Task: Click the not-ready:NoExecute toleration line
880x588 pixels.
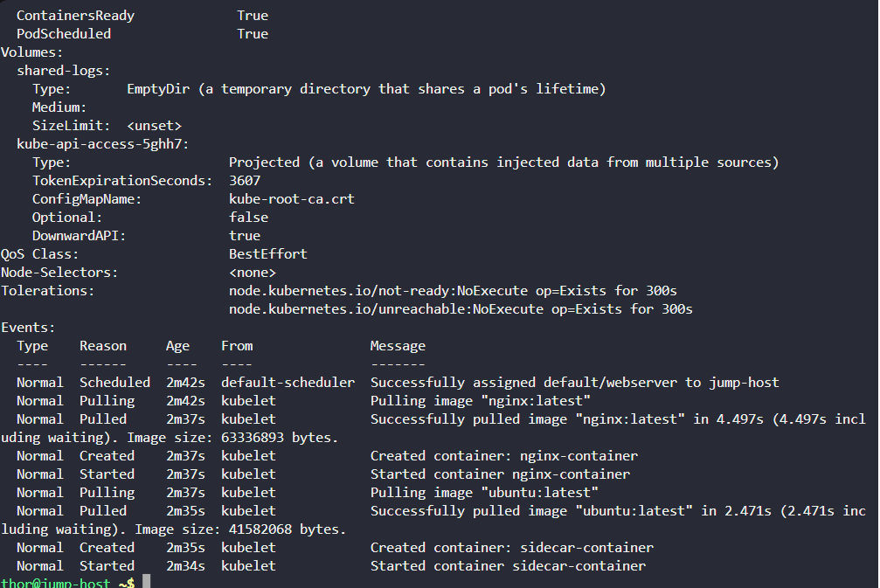Action: (x=453, y=291)
